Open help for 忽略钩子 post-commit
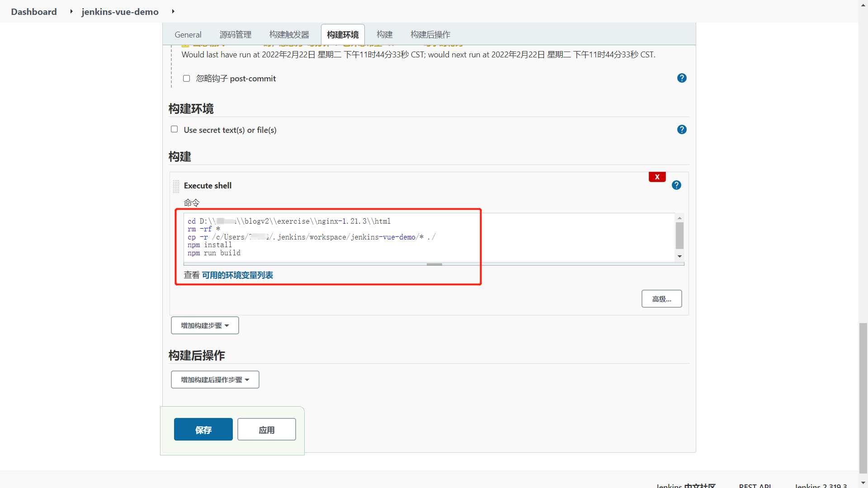 click(x=682, y=78)
